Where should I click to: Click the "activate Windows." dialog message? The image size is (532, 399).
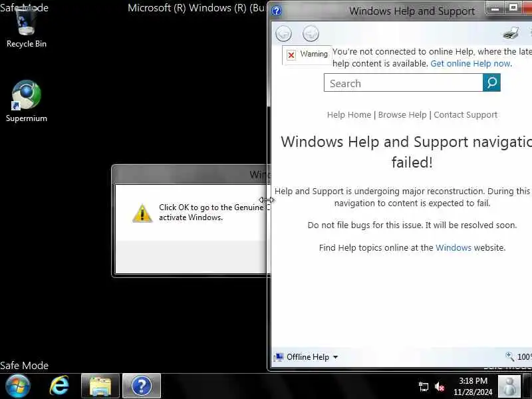[x=191, y=217]
